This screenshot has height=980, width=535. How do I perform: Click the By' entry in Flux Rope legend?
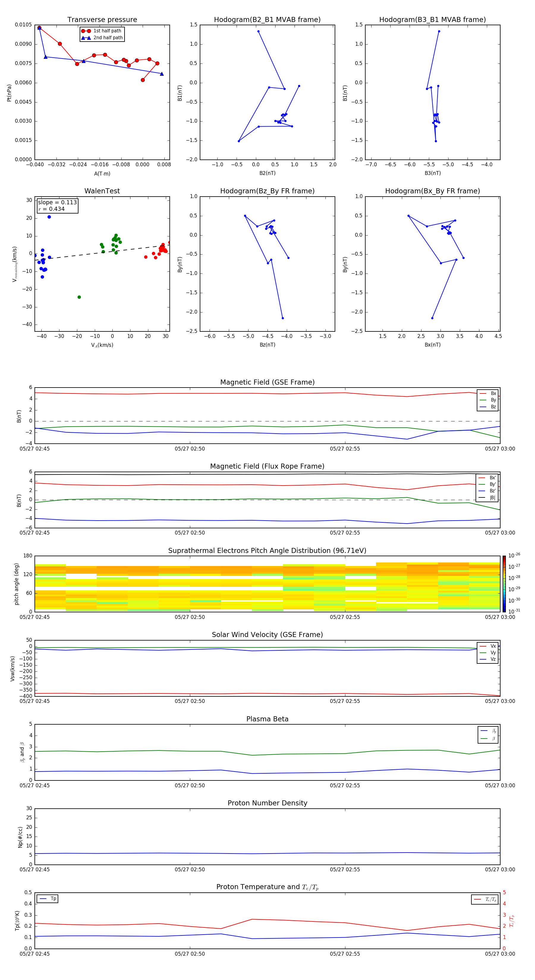487,484
